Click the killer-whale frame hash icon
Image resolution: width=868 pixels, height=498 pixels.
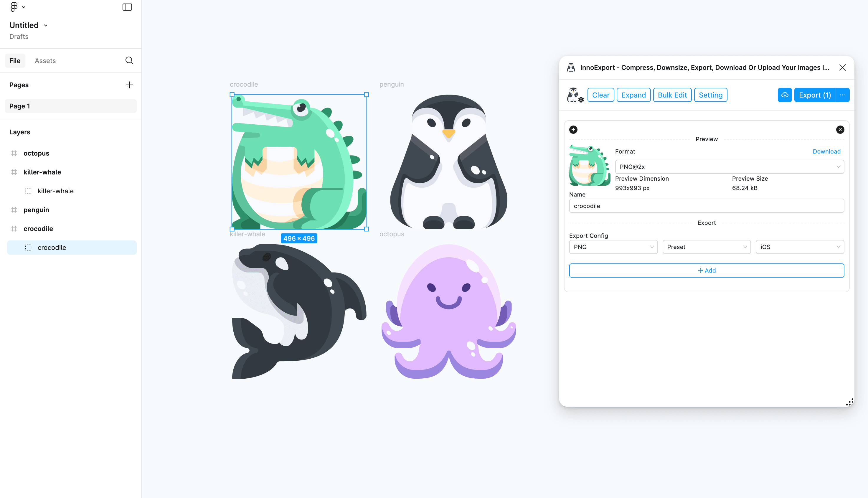(x=14, y=172)
